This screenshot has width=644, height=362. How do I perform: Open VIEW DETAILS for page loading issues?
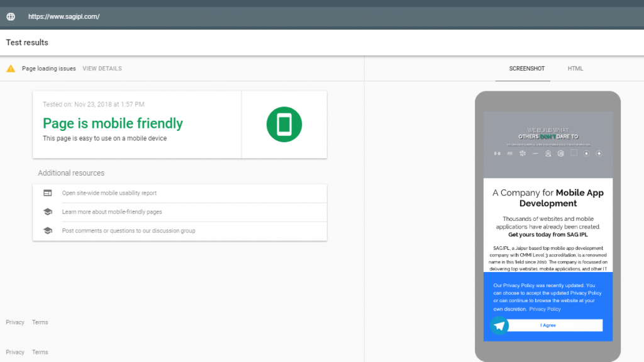(102, 69)
